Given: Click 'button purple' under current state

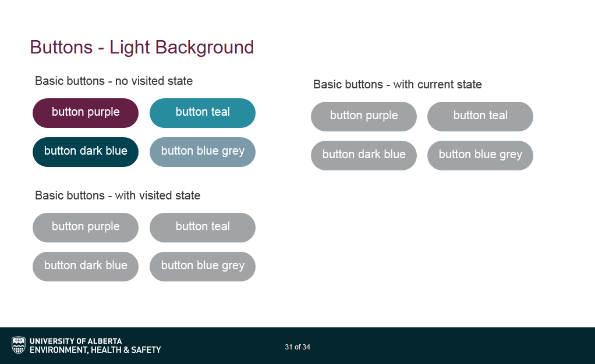Looking at the screenshot, I should (x=363, y=116).
